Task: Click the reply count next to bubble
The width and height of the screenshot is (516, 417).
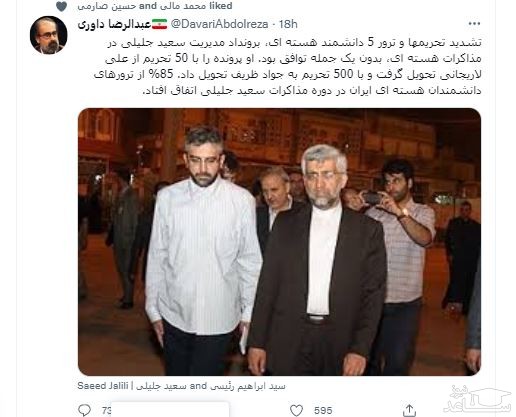Action: pyautogui.click(x=107, y=410)
